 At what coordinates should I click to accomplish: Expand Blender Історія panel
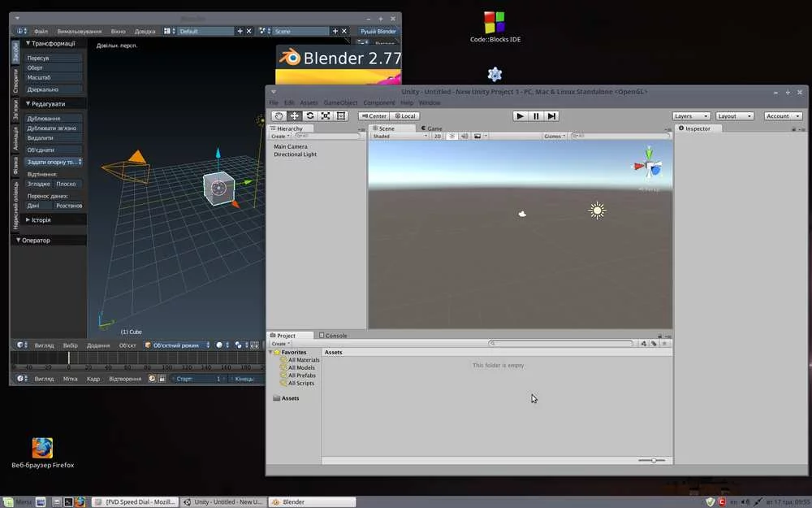tap(28, 219)
